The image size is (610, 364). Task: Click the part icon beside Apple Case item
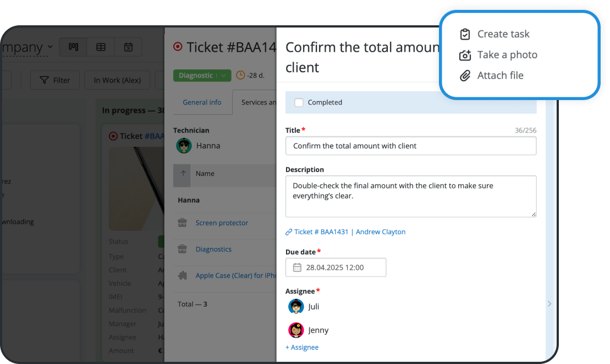click(x=182, y=276)
